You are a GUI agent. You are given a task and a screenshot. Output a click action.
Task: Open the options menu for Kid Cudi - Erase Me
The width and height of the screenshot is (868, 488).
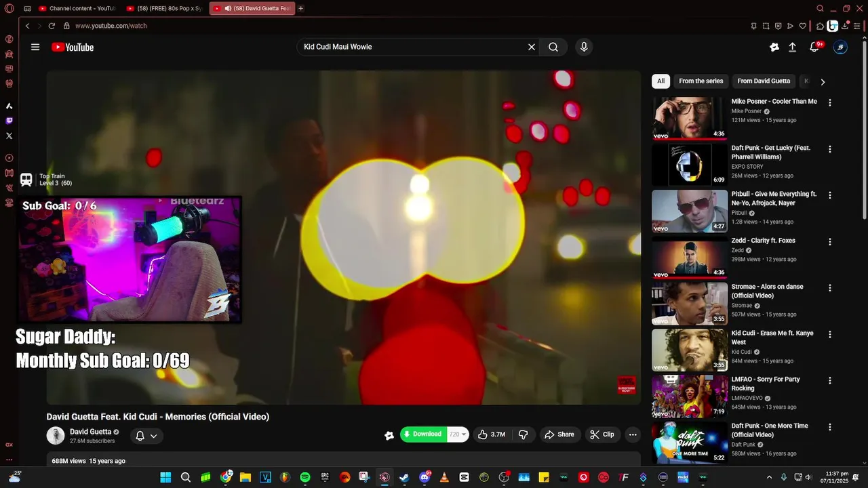pos(829,334)
